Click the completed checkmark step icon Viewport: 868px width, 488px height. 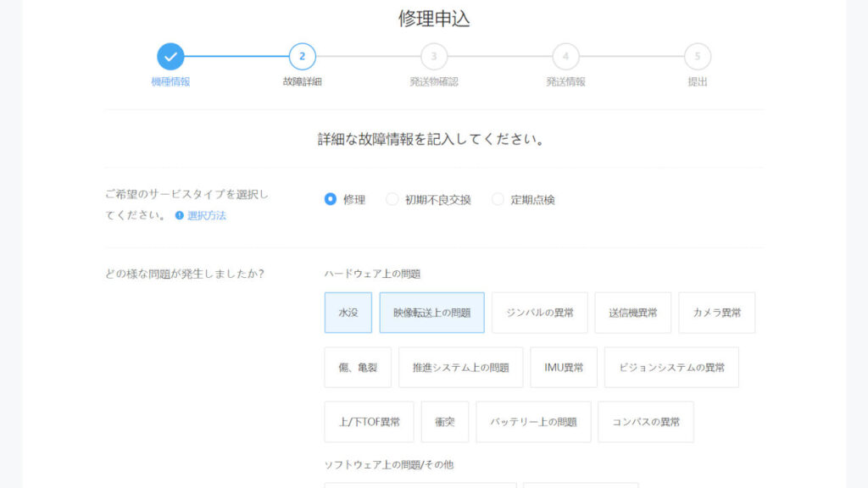coord(170,57)
